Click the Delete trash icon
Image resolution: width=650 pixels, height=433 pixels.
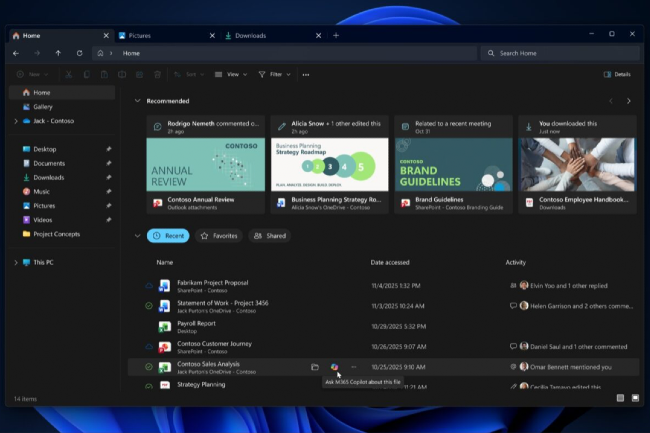tap(157, 75)
